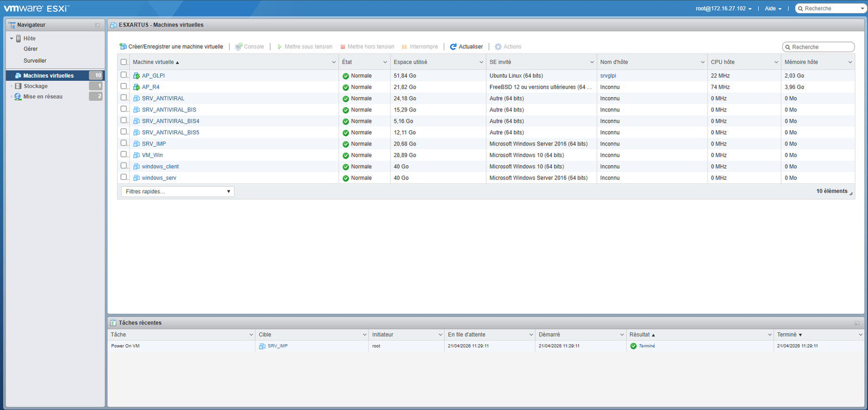The height and width of the screenshot is (410, 868).
Task: Minimize the Tâches récentes panel
Action: click(x=857, y=323)
